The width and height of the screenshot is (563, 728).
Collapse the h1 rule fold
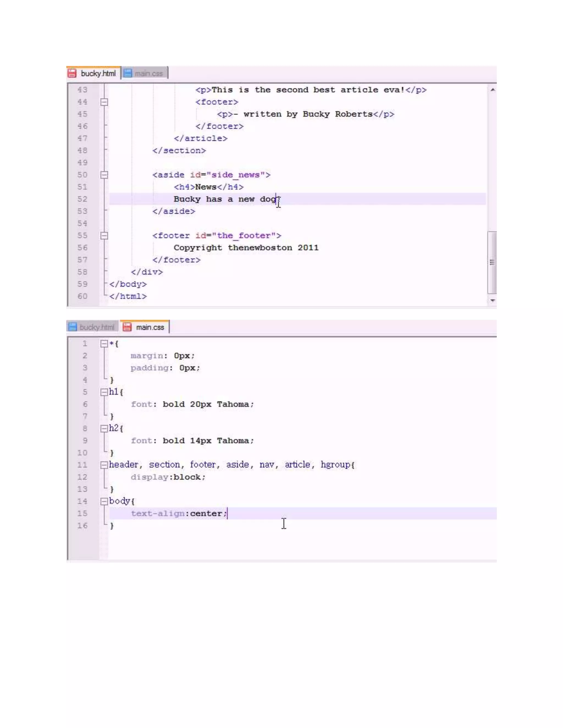point(104,392)
